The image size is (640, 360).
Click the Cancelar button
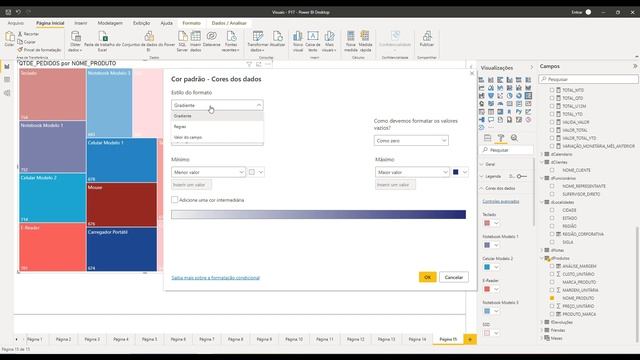453,277
